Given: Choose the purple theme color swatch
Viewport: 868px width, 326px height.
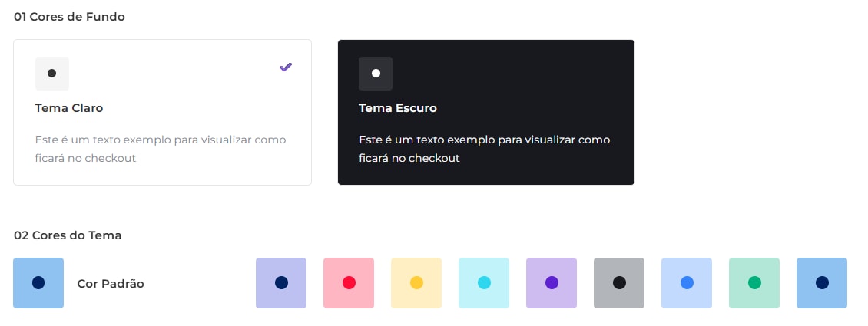Looking at the screenshot, I should (x=552, y=283).
